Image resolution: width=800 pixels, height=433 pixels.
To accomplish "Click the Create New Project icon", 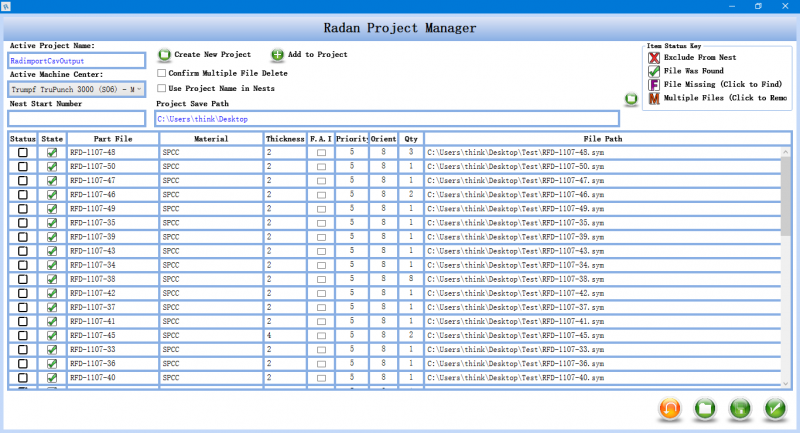I will click(164, 54).
